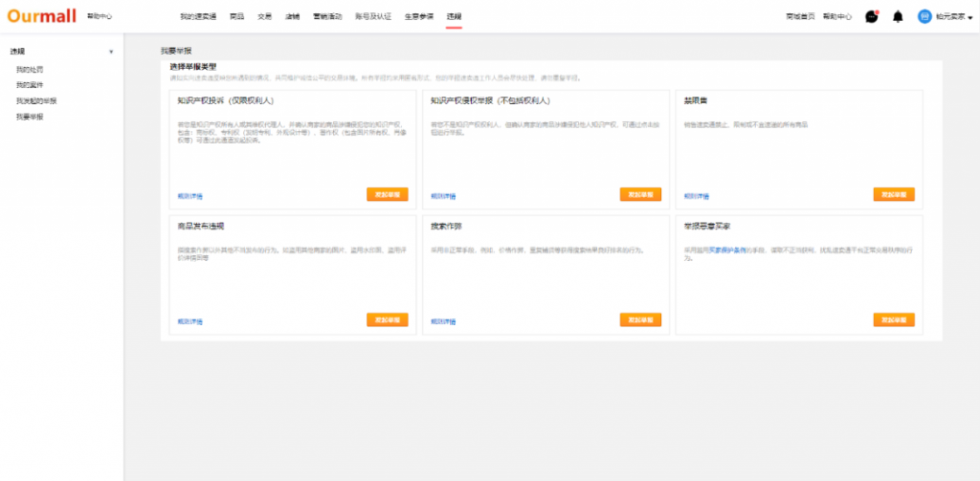Click 发起举报 button in 搜索作弊 card
The width and height of the screenshot is (980, 481).
[640, 319]
